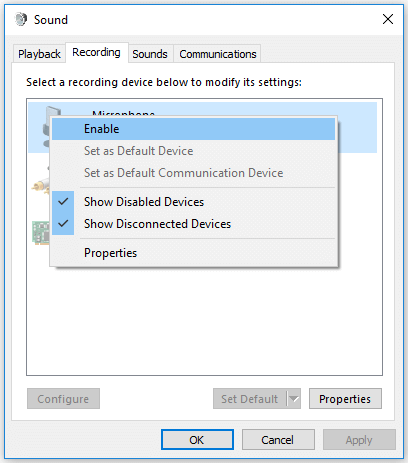Toggle Show Disconnected Devices checkmark
Screen dimensions: 408x463
point(63,224)
